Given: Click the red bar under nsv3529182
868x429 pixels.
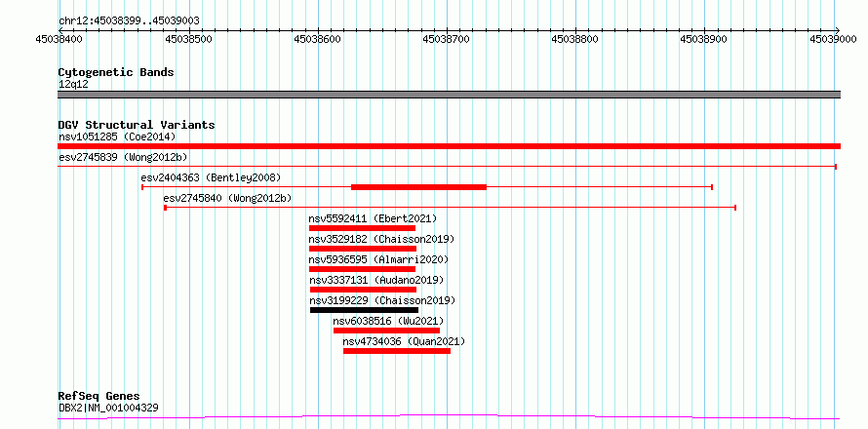Looking at the screenshot, I should 363,249.
